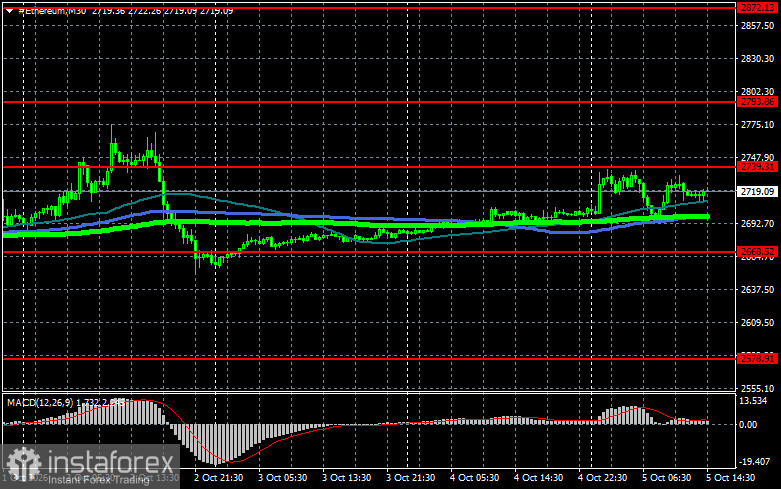Select the #Ethereum,M30 chart title text
Screen dimensions: 781x489
(x=52, y=10)
